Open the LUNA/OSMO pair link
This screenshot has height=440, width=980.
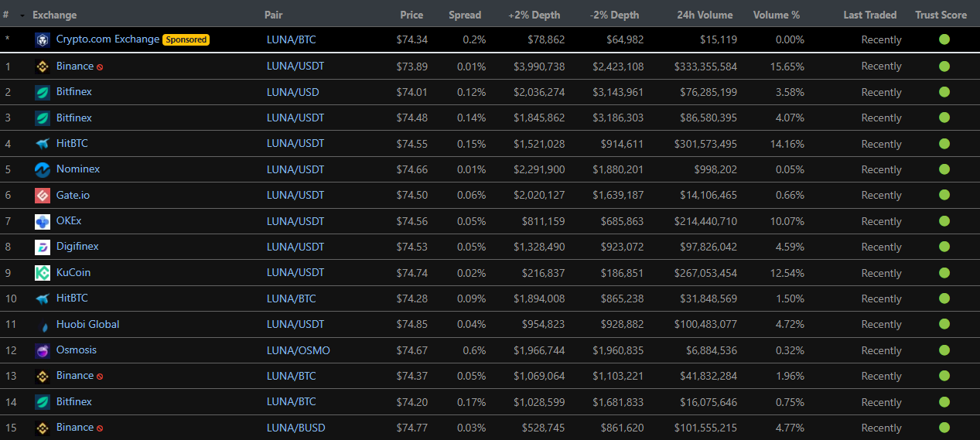(x=299, y=350)
